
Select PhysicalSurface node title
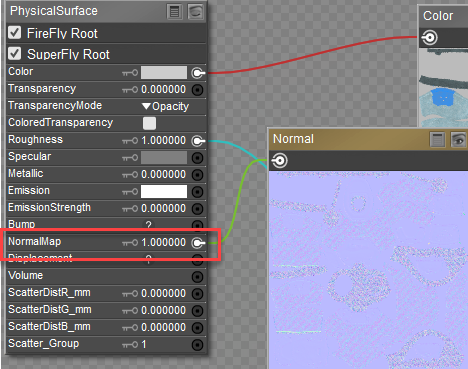pyautogui.click(x=54, y=11)
